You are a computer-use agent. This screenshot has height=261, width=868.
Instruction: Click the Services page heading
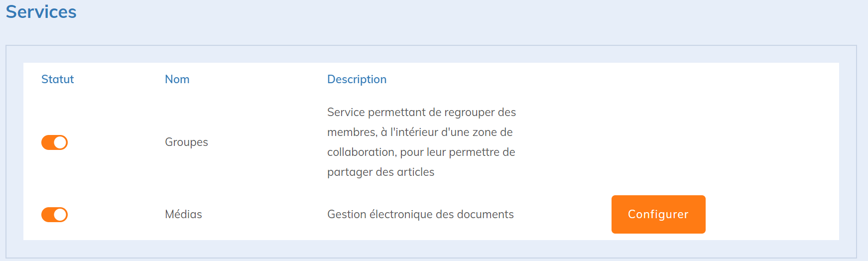pyautogui.click(x=41, y=12)
